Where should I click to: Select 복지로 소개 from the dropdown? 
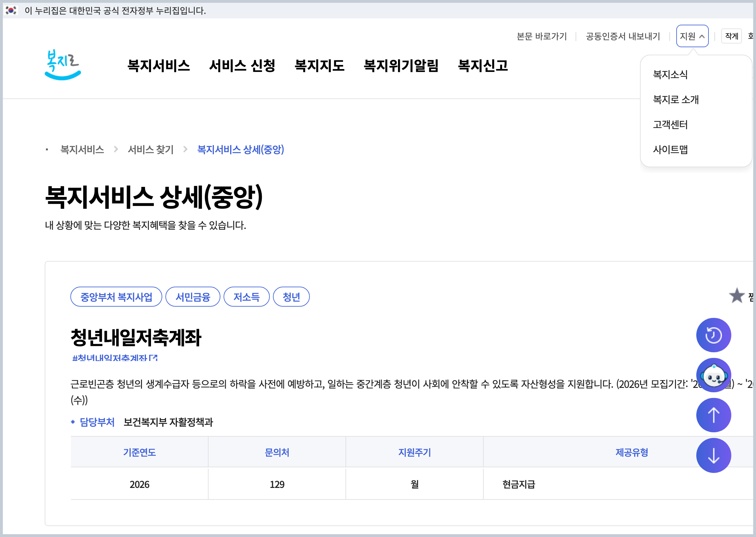[676, 99]
